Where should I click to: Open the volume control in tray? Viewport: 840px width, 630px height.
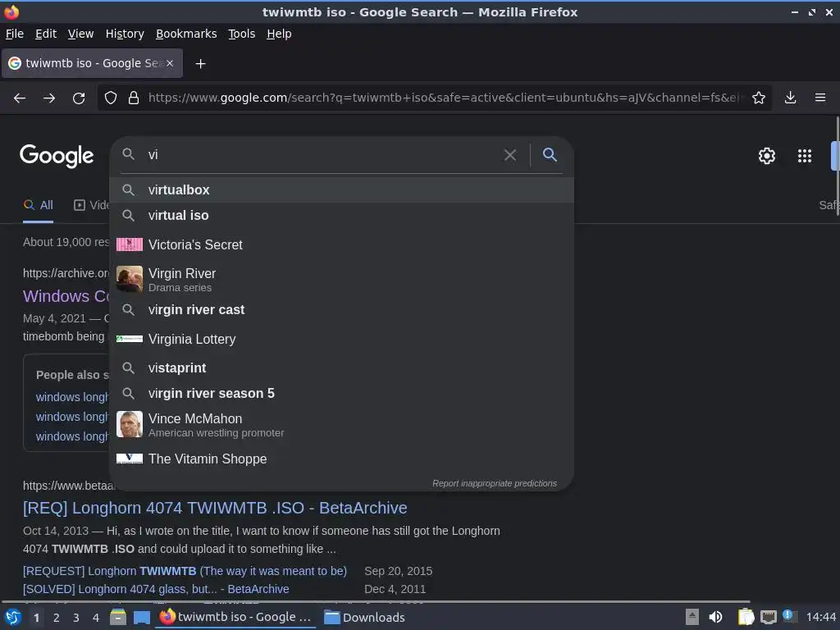point(715,617)
